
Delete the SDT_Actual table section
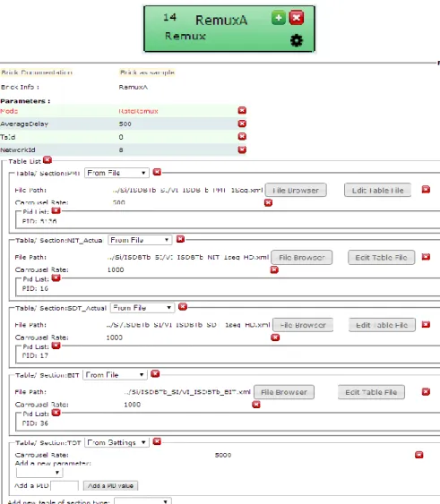click(183, 307)
